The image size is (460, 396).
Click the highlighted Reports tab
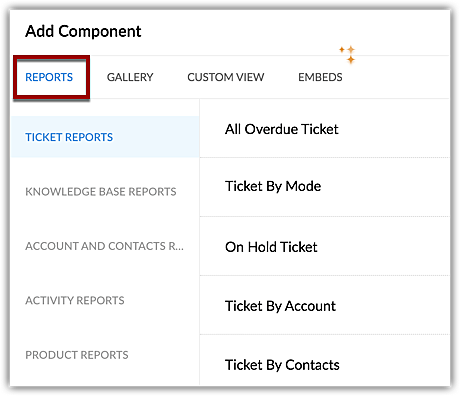(49, 77)
